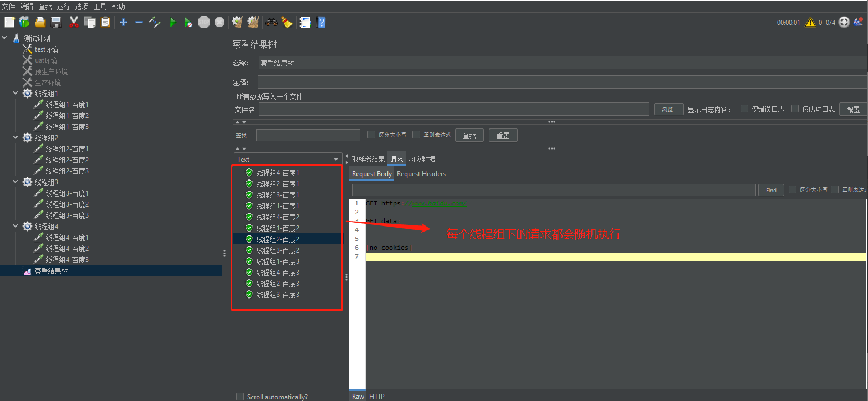The height and width of the screenshot is (401, 868).
Task: Click Start no pauses icon
Action: coord(188,22)
